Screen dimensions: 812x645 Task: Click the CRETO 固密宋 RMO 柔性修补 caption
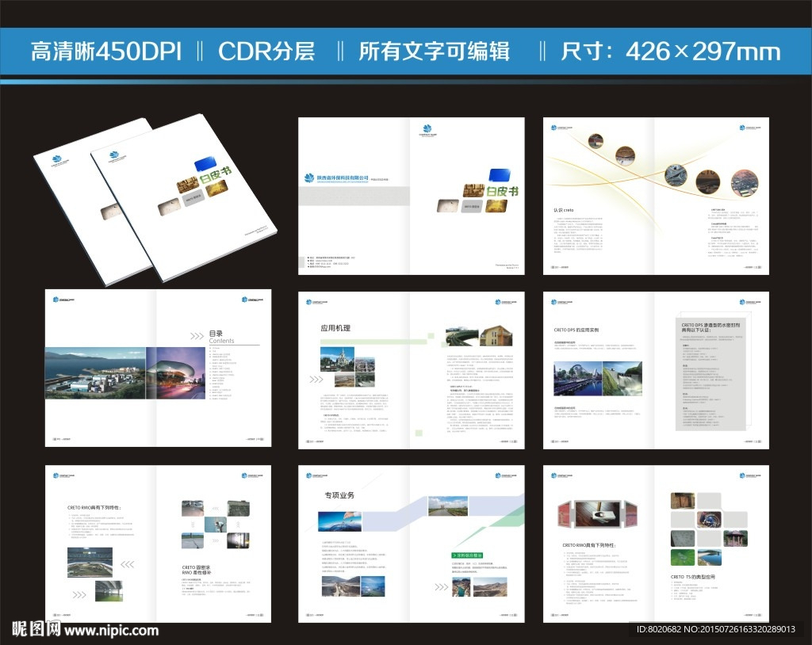tap(197, 570)
